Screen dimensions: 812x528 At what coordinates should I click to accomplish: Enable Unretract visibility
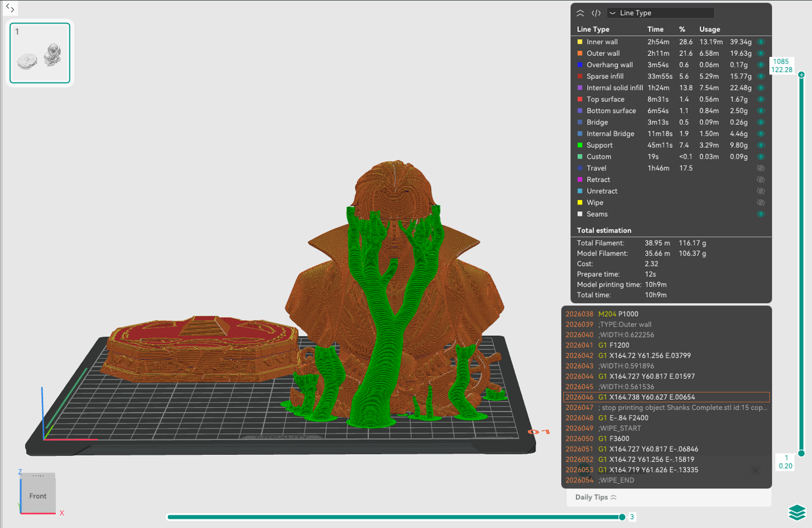pyautogui.click(x=761, y=191)
